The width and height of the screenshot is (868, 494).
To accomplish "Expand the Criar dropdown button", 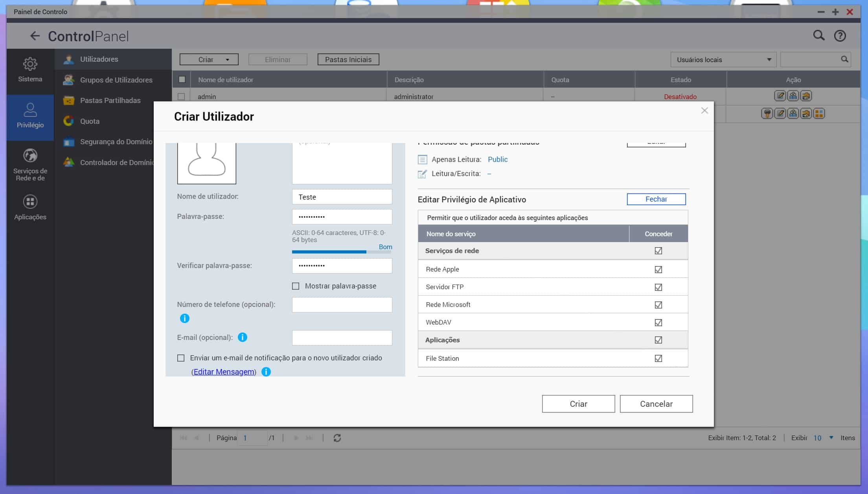I will (x=209, y=60).
